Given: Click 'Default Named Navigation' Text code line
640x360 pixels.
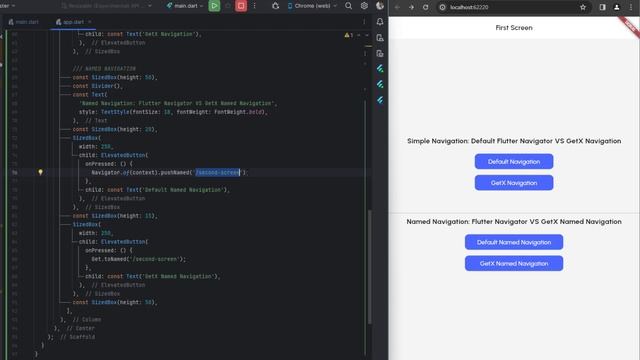Looking at the screenshot, I should [x=158, y=189].
